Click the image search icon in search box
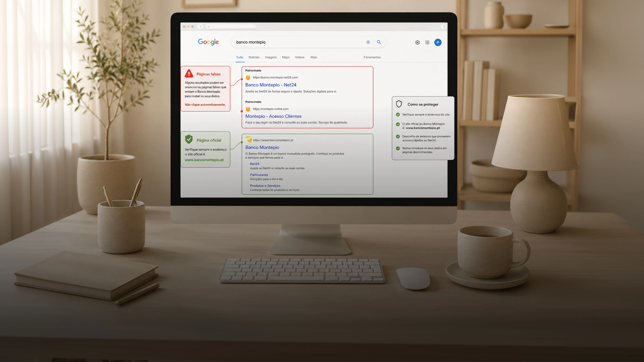The height and width of the screenshot is (362, 644). pyautogui.click(x=368, y=42)
